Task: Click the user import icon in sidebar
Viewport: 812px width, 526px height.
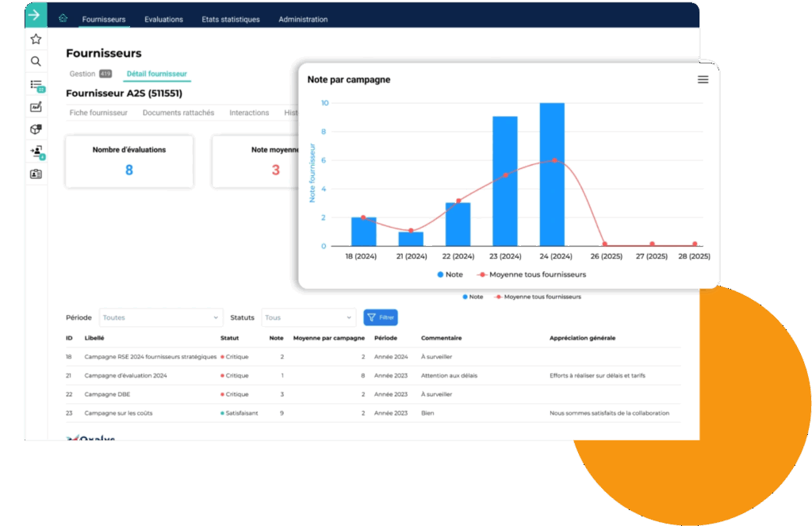Action: (36, 151)
